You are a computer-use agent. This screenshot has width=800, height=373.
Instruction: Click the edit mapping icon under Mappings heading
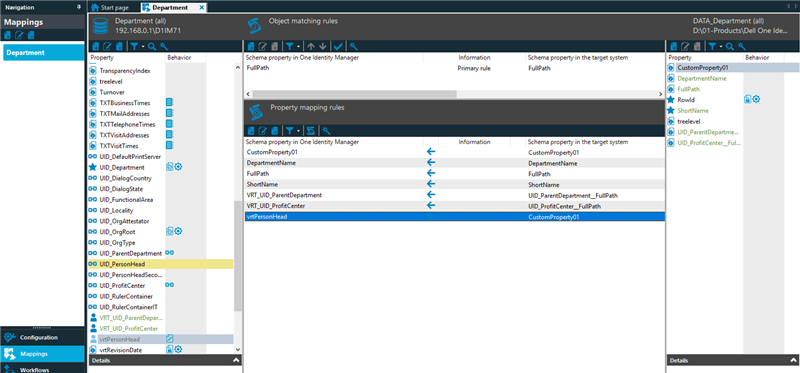(19, 35)
